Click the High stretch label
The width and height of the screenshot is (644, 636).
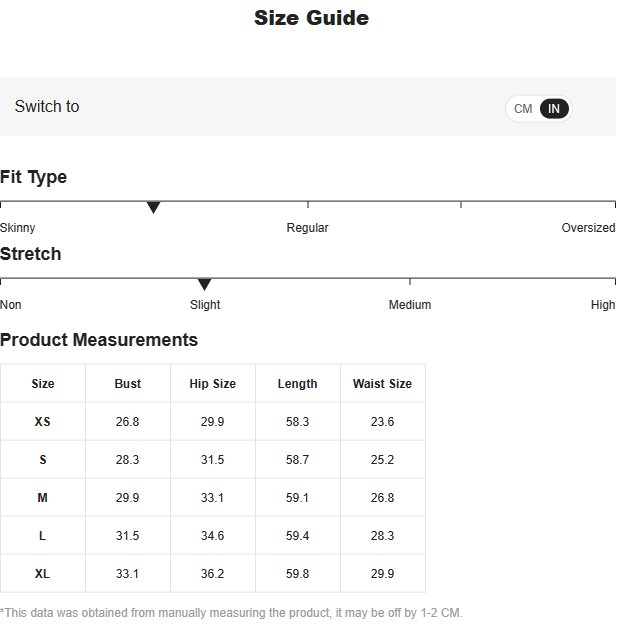click(603, 305)
